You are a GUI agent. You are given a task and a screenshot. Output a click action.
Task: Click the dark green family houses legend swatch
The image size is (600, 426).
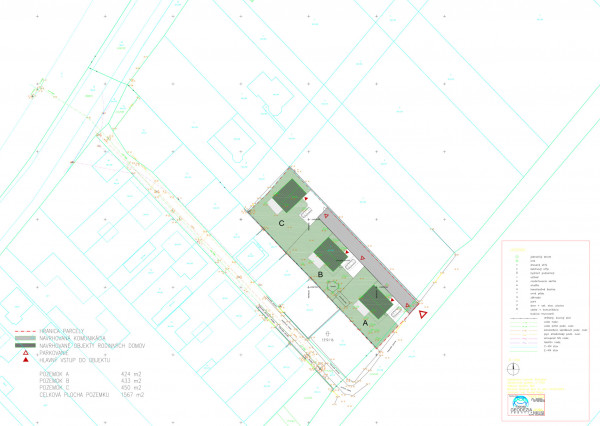click(25, 345)
